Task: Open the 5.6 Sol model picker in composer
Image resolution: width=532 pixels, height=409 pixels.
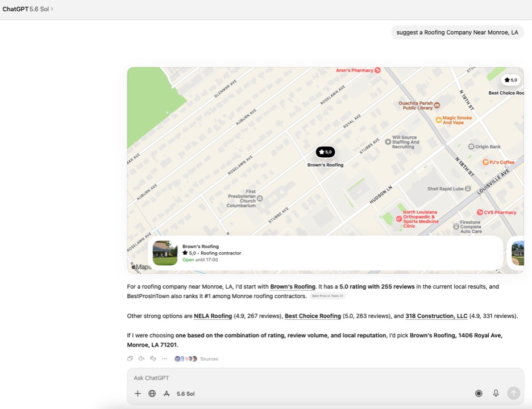Action: coord(186,394)
